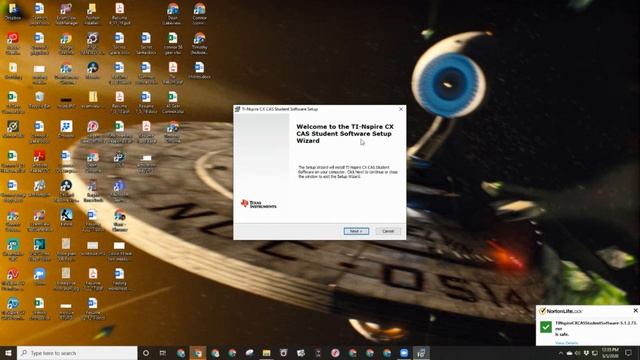
Task: Click the 'Type here to search' box
Action: (78, 353)
